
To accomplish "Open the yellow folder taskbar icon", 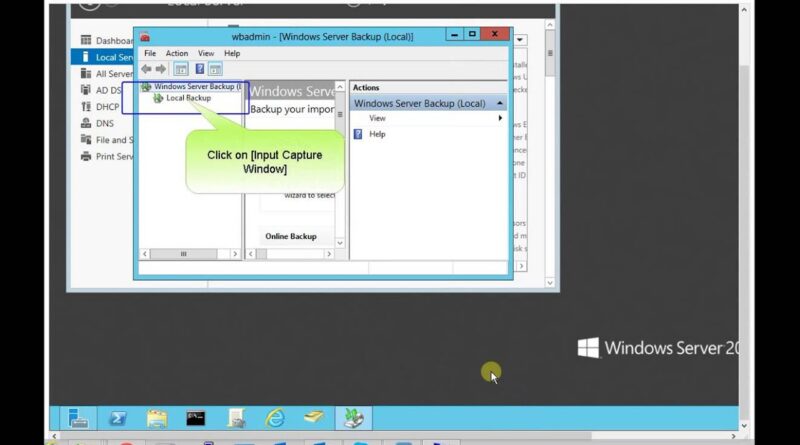I will coord(314,417).
